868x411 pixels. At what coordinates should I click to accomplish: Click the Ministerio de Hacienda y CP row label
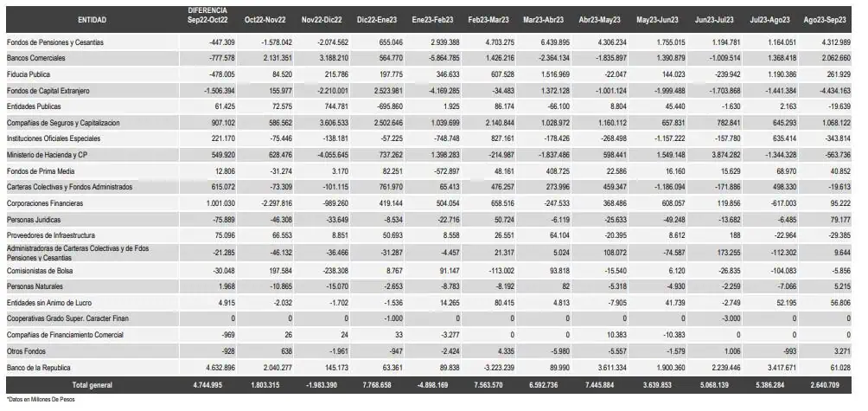[47, 155]
